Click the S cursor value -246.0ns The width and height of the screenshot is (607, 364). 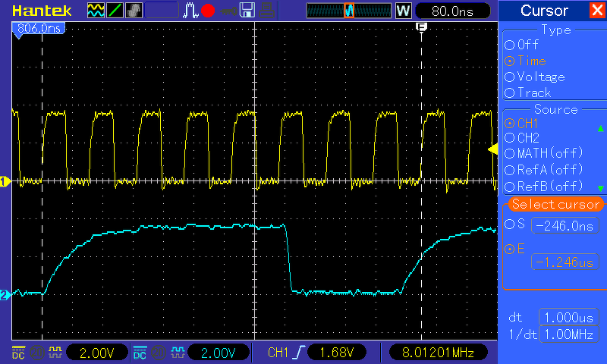(x=565, y=225)
